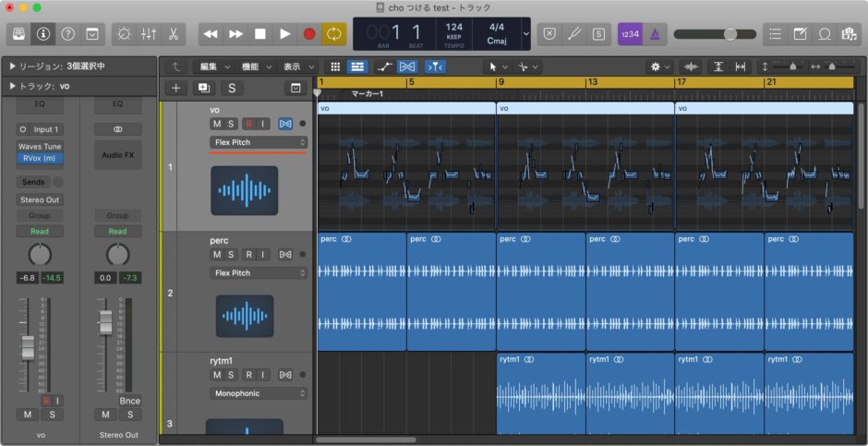Image resolution: width=868 pixels, height=446 pixels.
Task: Mute the perc track
Action: tap(217, 255)
